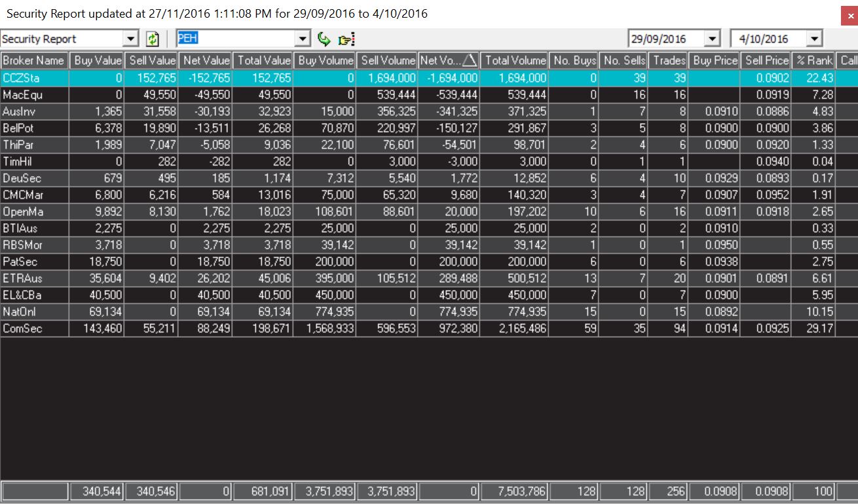Open the Security Report type dropdown

pos(131,39)
